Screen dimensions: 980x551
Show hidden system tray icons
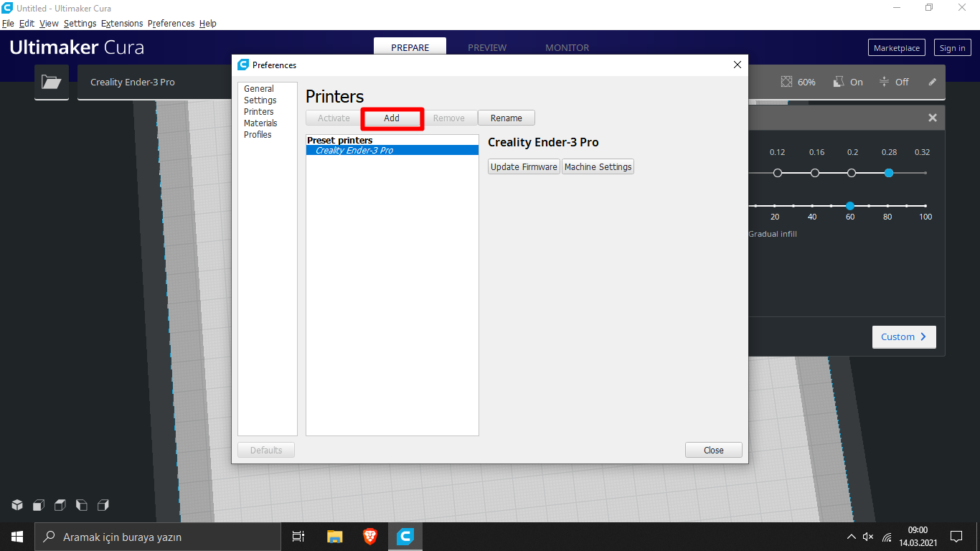pos(852,537)
